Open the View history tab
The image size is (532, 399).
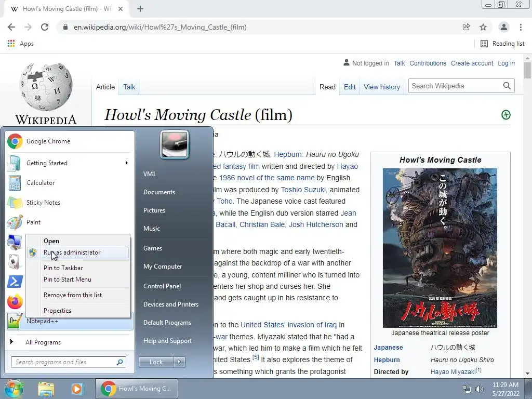coord(382,87)
